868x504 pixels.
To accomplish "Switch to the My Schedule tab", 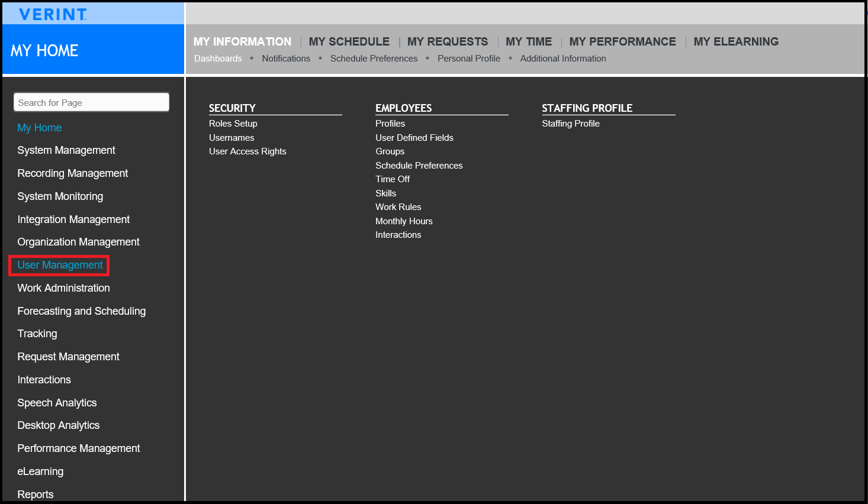I will [349, 41].
